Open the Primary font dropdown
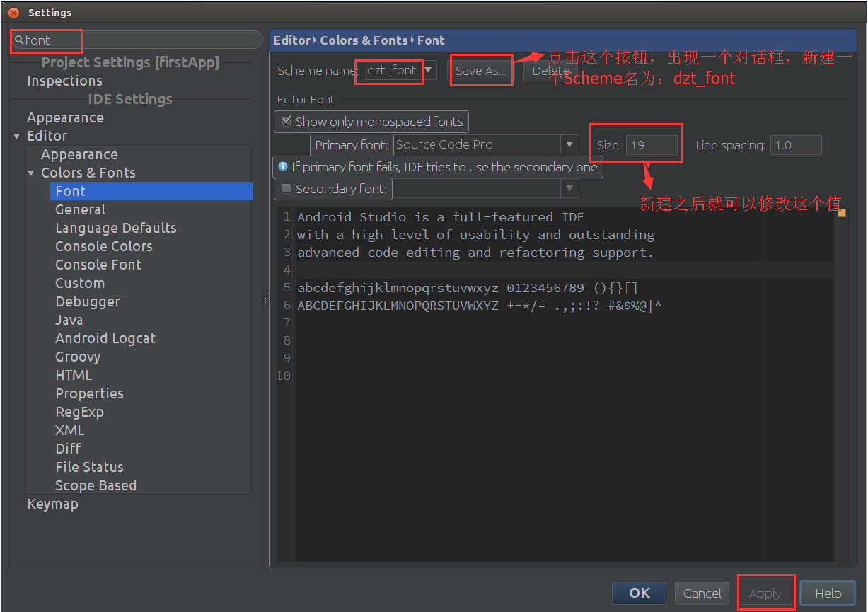 tap(569, 144)
